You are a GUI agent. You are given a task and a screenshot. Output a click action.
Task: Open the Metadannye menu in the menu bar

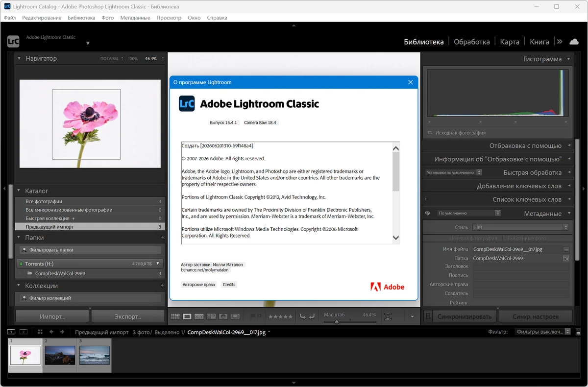point(135,18)
